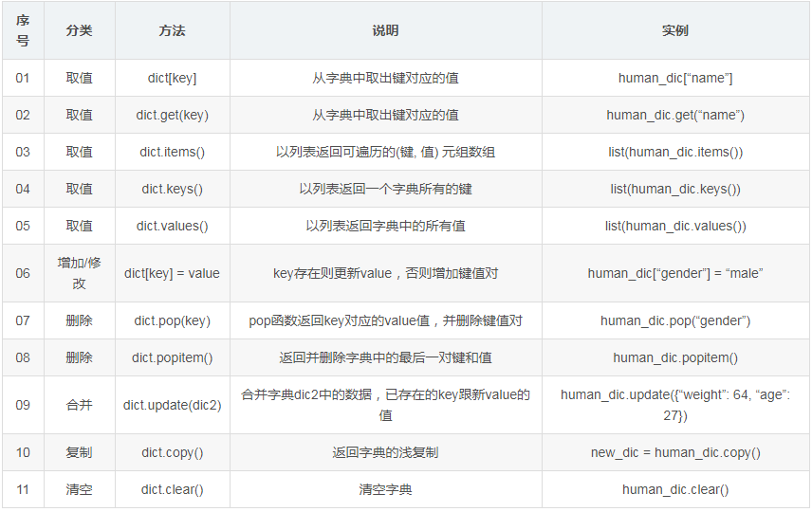This screenshot has height=512, width=812.
Task: Select the cell 'dict.pop(key)'
Action: tap(172, 321)
